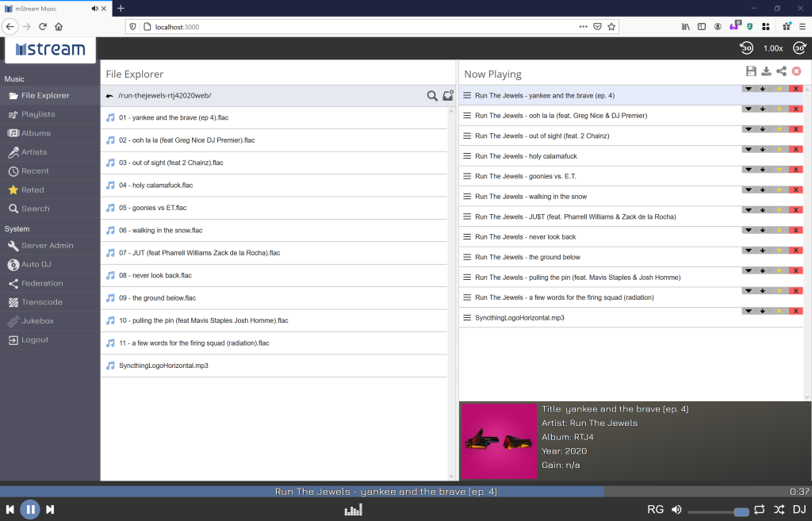Toggle repeat playback
The width and height of the screenshot is (812, 521).
click(x=759, y=510)
